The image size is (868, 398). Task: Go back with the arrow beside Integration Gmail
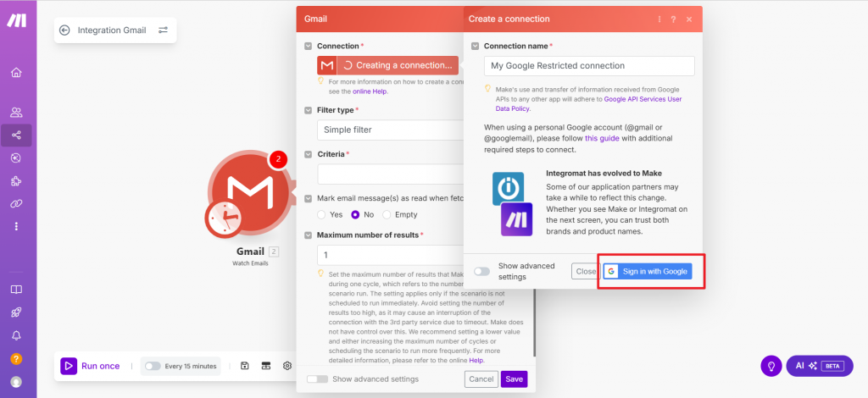click(x=64, y=30)
